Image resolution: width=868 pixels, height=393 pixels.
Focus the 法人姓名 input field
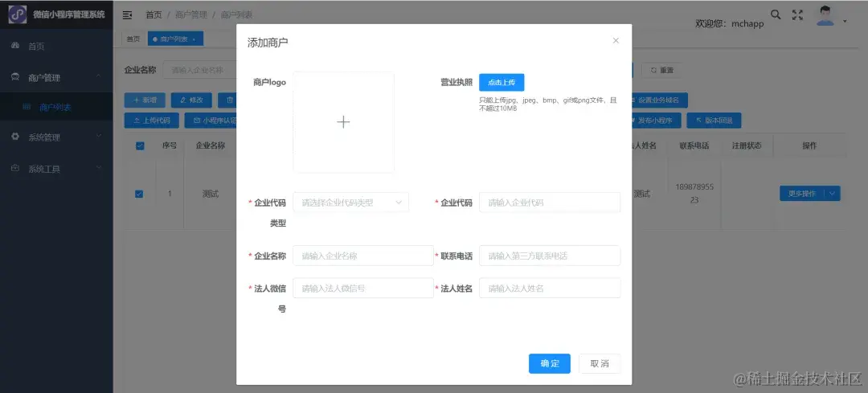550,289
